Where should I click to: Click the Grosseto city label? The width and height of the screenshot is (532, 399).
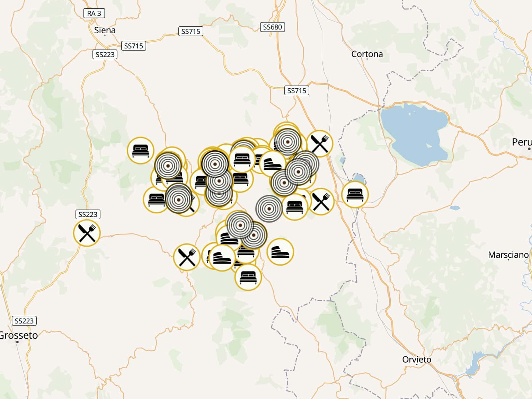pos(19,335)
